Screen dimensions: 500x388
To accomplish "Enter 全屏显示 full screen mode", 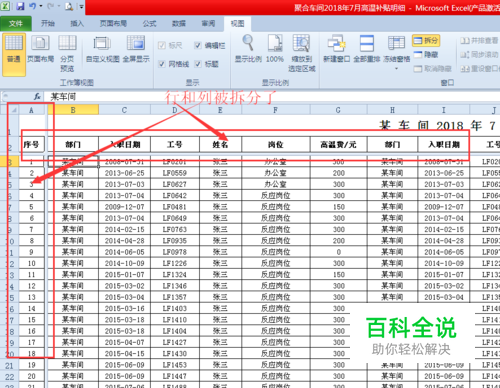I will [136, 49].
